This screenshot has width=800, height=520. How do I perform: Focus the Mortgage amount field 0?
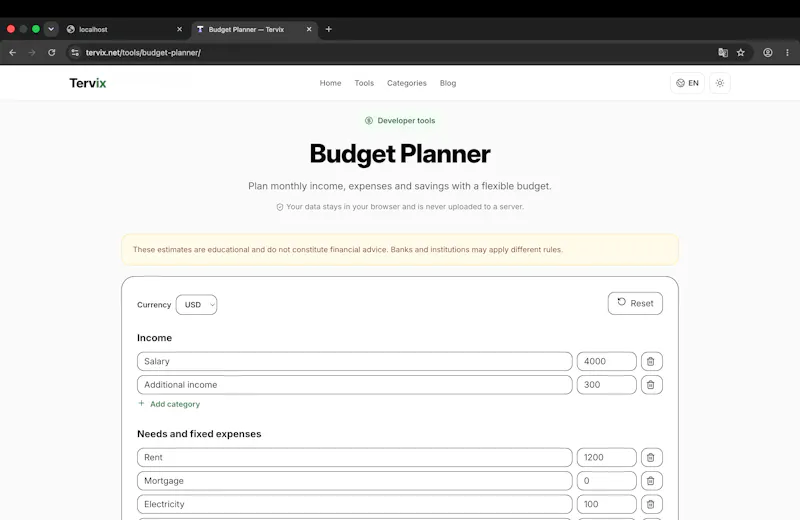pyautogui.click(x=607, y=481)
